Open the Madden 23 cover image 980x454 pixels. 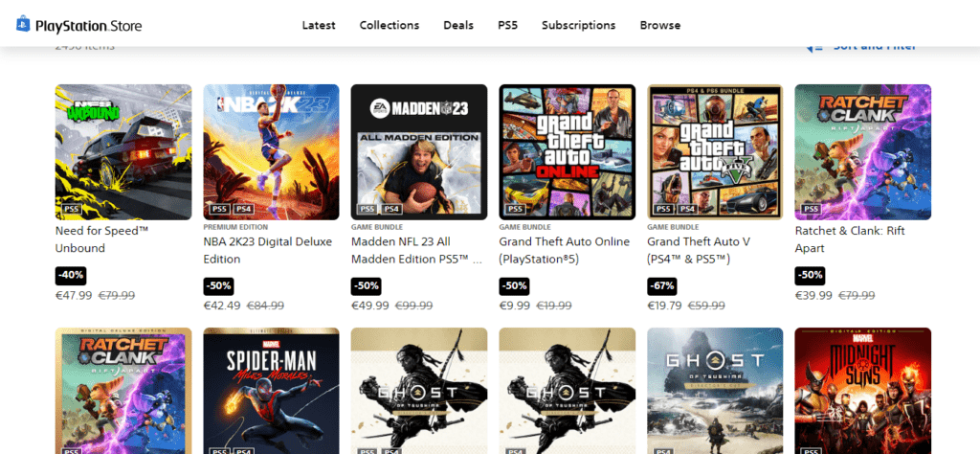point(419,151)
